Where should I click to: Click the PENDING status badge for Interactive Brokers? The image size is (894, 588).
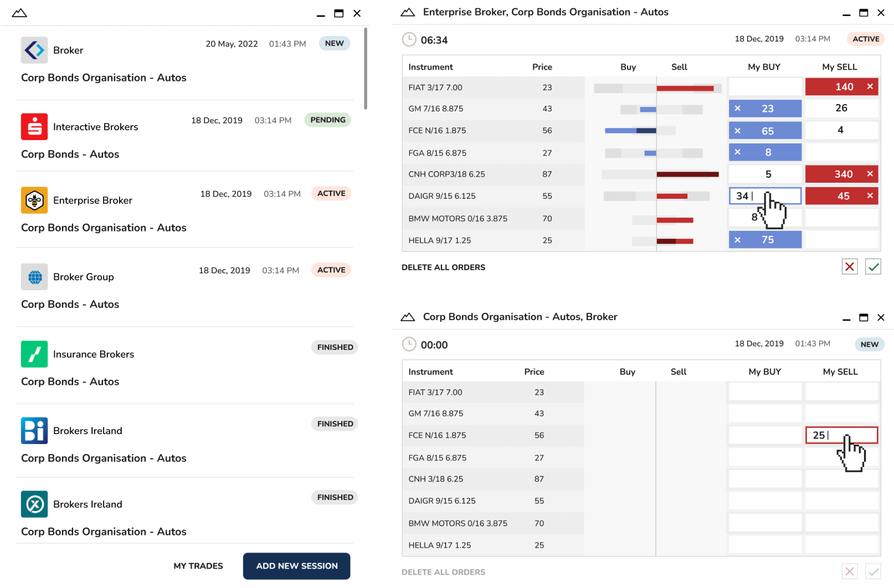327,120
